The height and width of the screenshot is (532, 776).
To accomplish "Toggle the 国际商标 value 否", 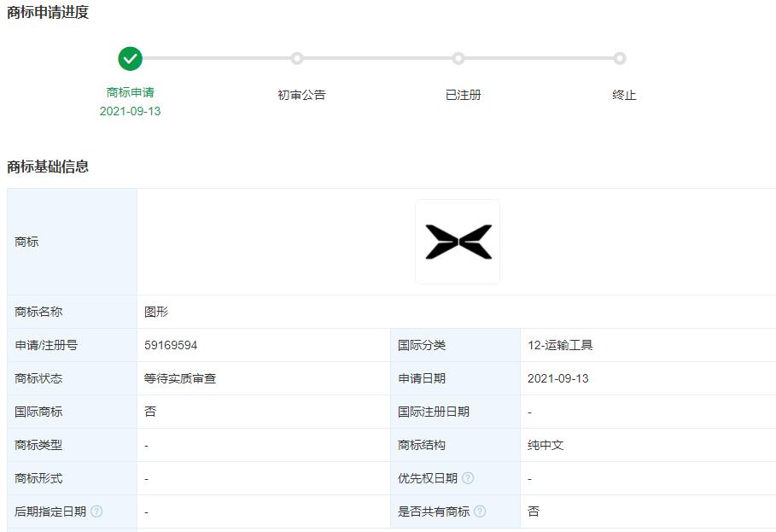I will pyautogui.click(x=149, y=411).
